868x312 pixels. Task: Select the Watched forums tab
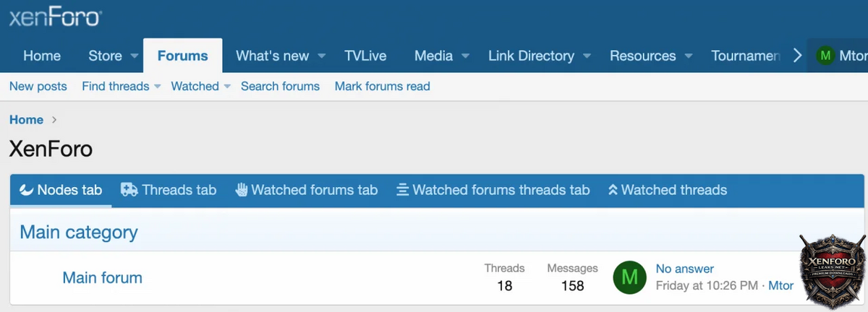(x=307, y=190)
